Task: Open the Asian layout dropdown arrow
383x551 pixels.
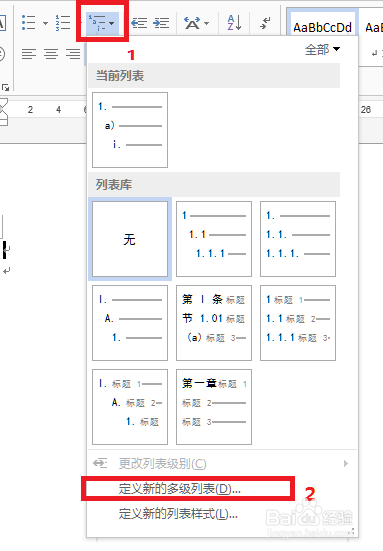Action: 207,24
